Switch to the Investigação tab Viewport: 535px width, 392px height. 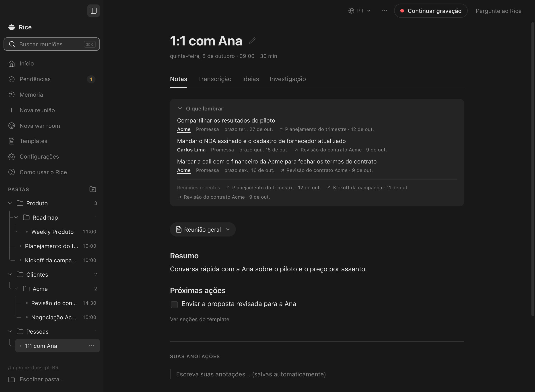click(288, 79)
